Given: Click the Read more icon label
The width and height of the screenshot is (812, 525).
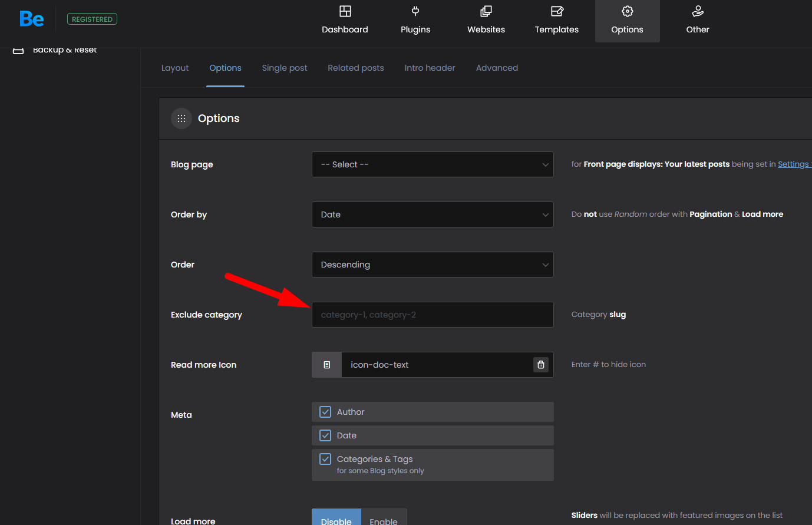Looking at the screenshot, I should click(203, 365).
